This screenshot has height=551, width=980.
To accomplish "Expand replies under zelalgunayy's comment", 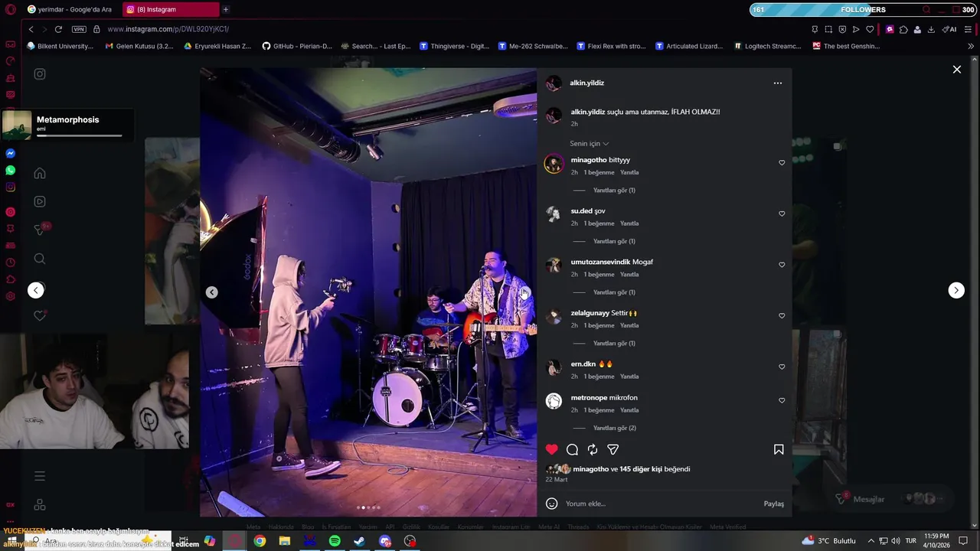I will point(614,343).
